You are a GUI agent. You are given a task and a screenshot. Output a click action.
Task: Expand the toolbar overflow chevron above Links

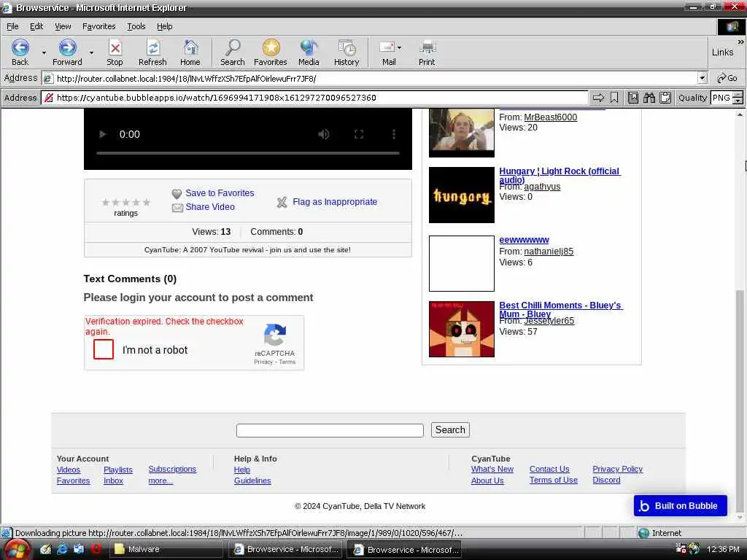click(740, 42)
